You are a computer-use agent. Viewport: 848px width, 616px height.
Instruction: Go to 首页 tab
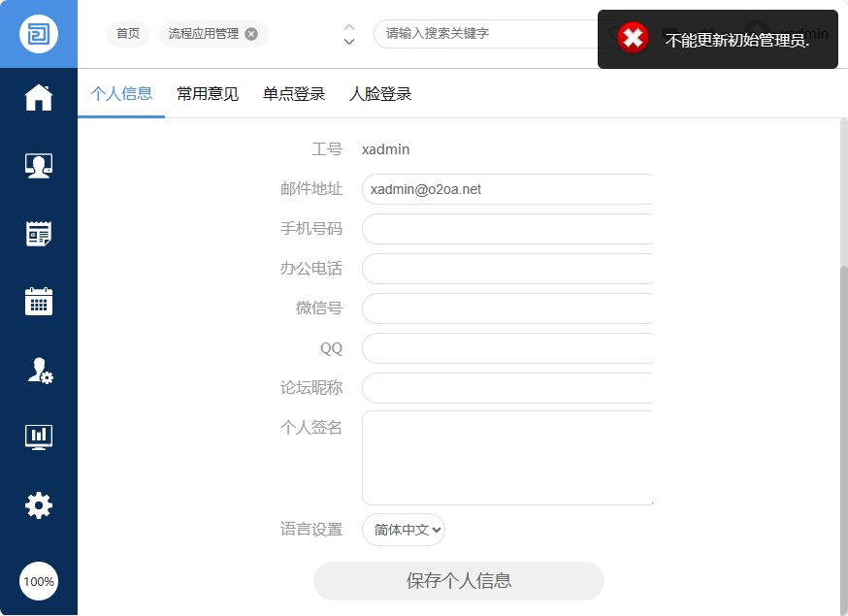tap(128, 34)
